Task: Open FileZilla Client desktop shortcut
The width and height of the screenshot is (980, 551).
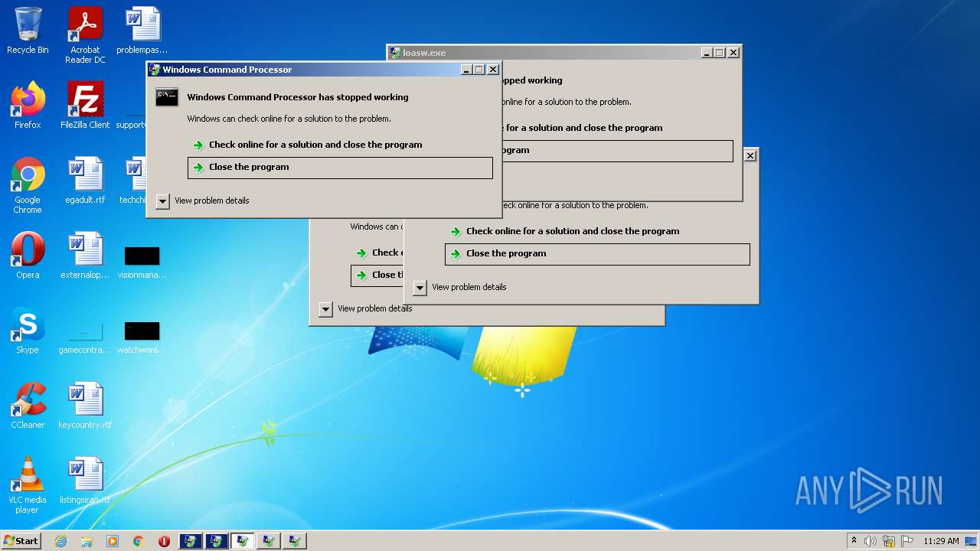Action: tap(85, 106)
